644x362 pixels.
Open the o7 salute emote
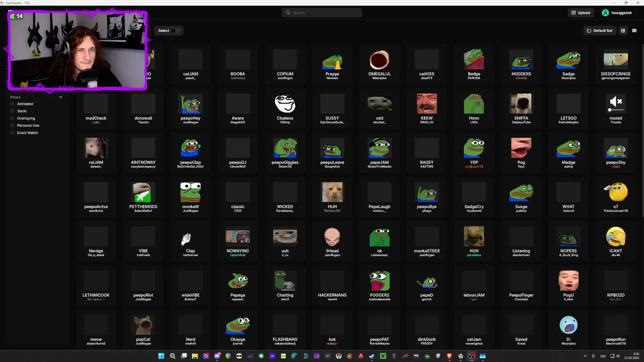[616, 197]
